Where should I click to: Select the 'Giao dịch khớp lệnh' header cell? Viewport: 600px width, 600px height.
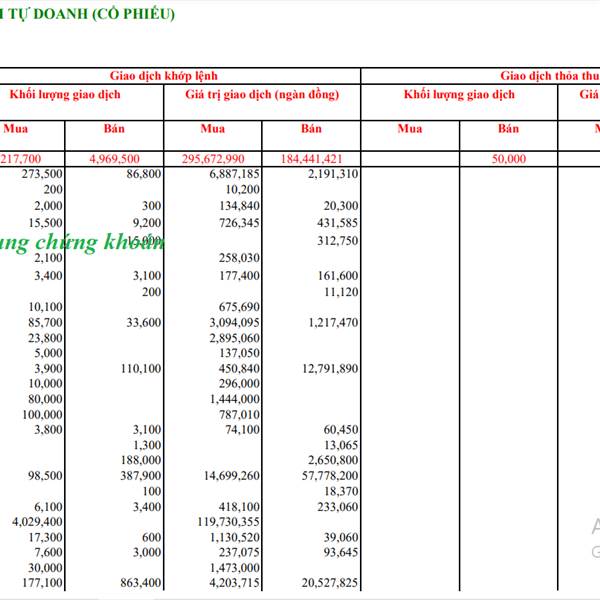pos(164,76)
